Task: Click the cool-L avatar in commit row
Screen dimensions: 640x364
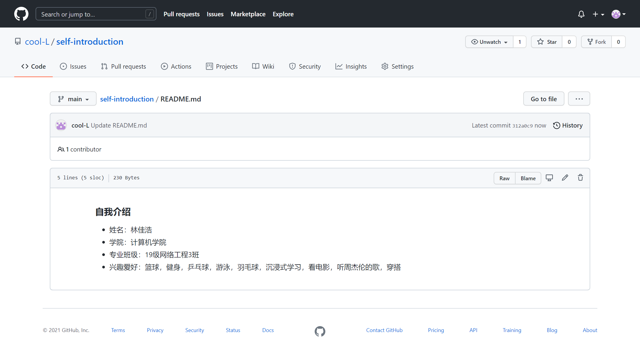Action: click(61, 125)
